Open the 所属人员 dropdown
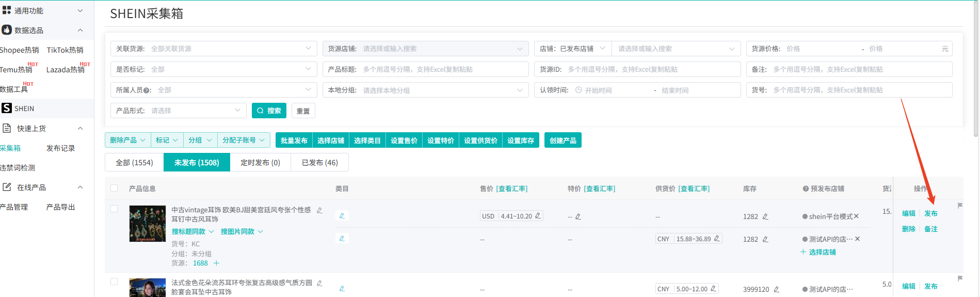Image resolution: width=980 pixels, height=297 pixels. point(214,90)
